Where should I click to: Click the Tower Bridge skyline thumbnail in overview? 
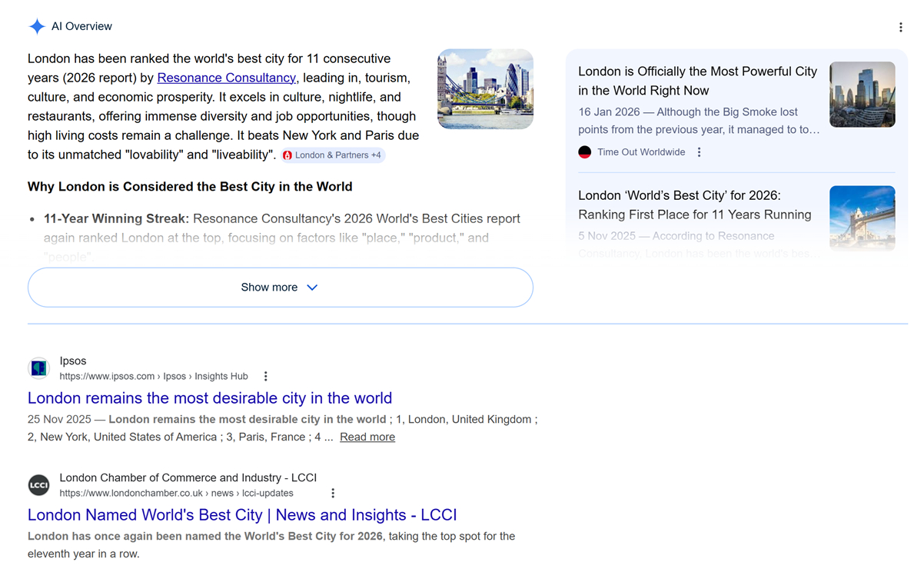click(x=485, y=89)
